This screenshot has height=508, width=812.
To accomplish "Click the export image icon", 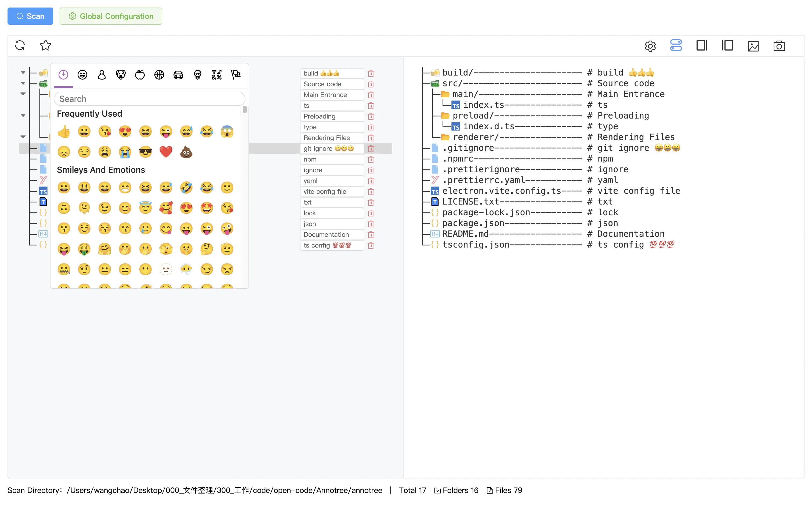I will pyautogui.click(x=753, y=46).
